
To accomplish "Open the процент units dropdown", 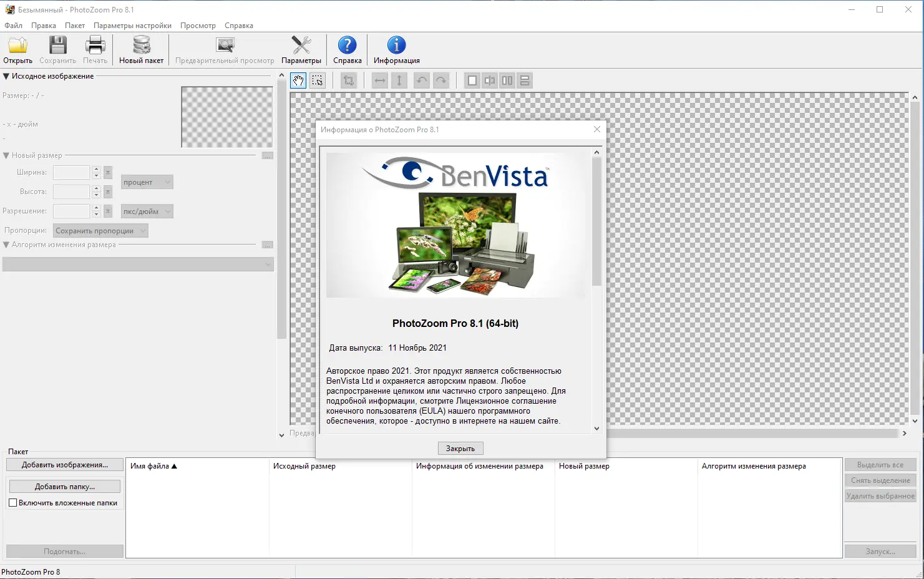I will [x=147, y=182].
